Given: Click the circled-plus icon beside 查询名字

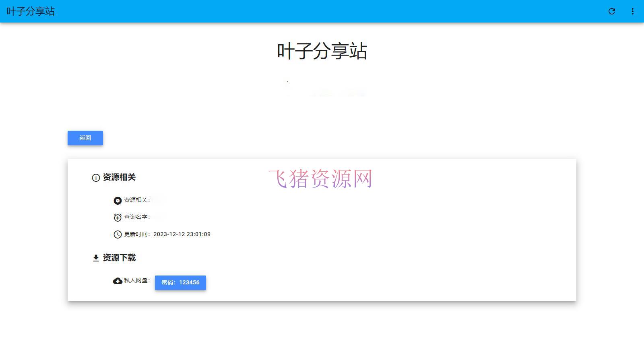Looking at the screenshot, I should [117, 217].
